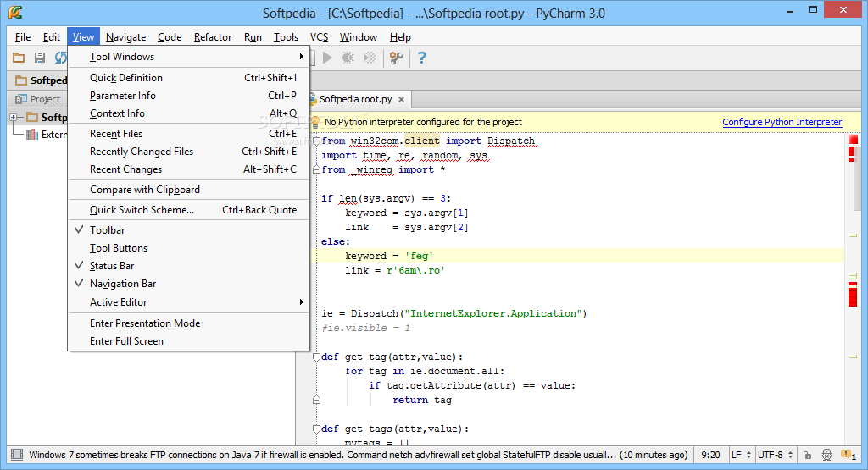Select Compare with Clipboard

tap(189, 190)
